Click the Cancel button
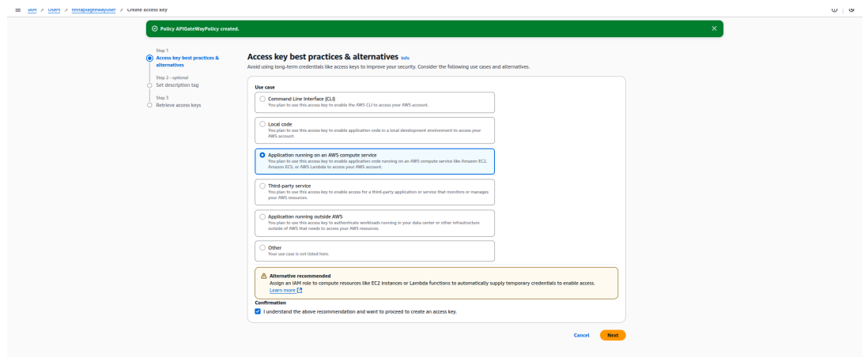Viewport: 868px width, 361px height. [581, 335]
